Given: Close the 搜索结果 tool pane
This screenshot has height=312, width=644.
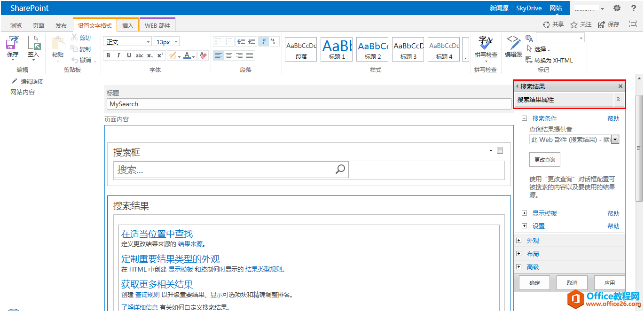Looking at the screenshot, I should 620,86.
